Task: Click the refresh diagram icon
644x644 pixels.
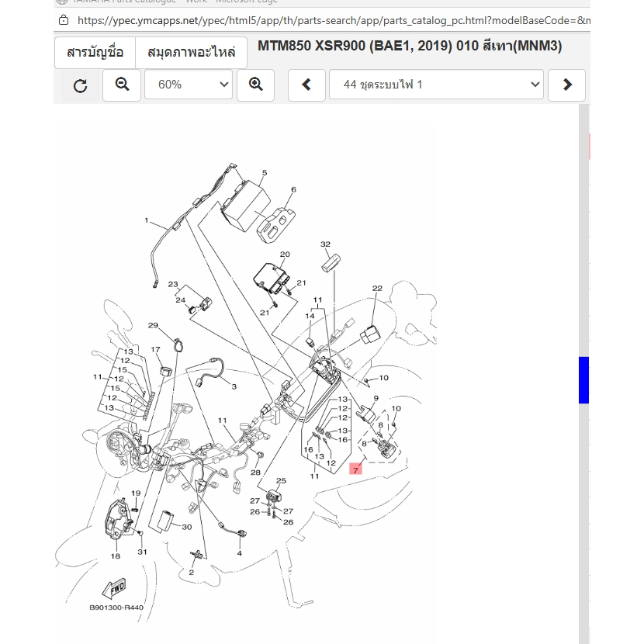Action: (x=80, y=85)
